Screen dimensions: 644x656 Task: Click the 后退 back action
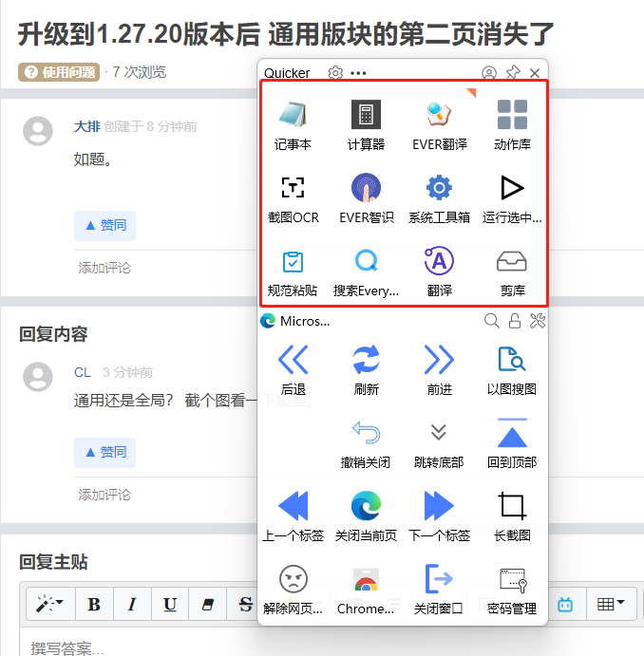293,370
